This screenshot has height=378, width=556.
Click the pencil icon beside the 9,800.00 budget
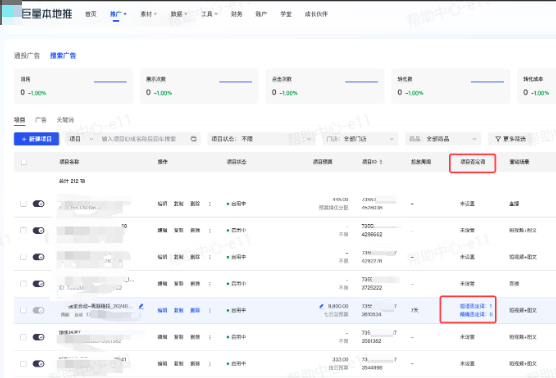pyautogui.click(x=321, y=306)
